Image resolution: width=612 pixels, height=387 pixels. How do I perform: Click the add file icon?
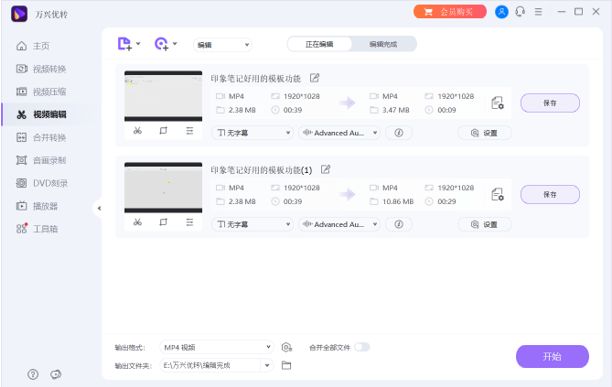(125, 44)
